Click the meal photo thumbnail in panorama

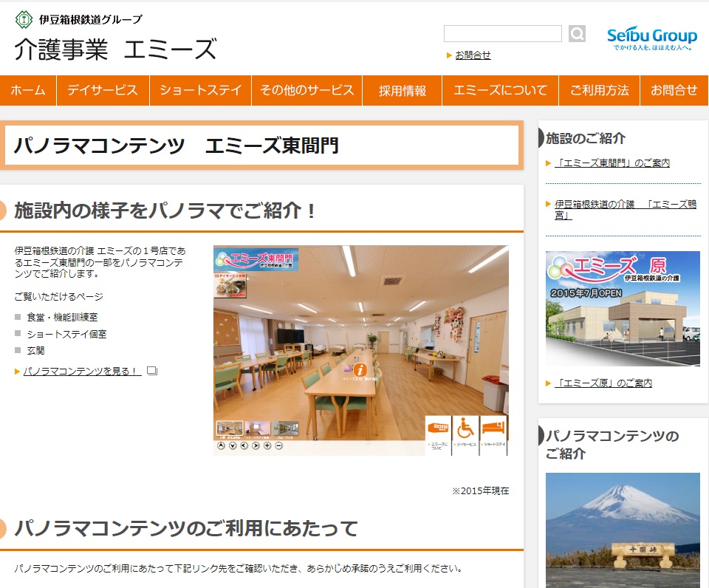tap(230, 285)
